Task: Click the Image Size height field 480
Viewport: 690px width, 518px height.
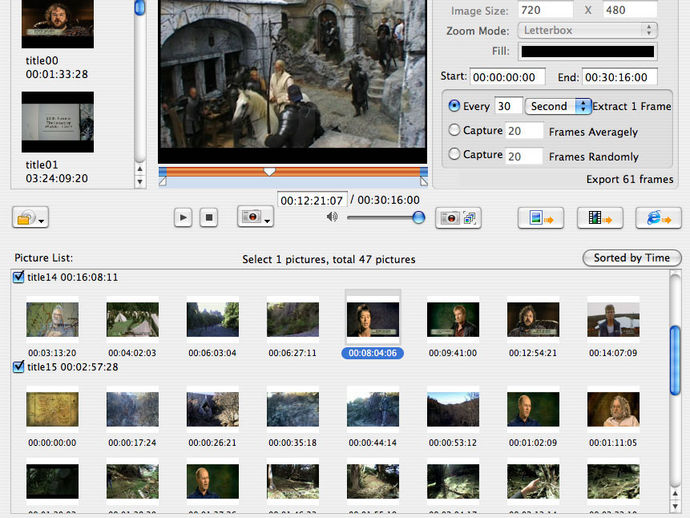Action: click(630, 10)
